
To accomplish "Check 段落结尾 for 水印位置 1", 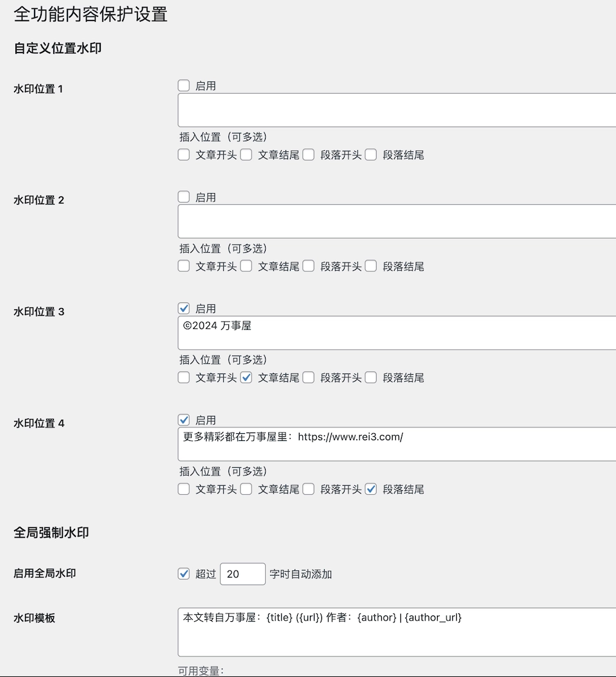I will tap(371, 155).
